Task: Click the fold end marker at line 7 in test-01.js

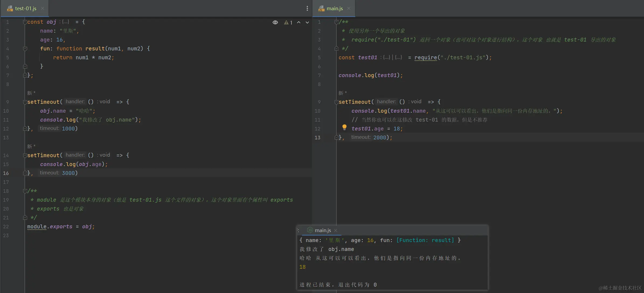Action: 25,75
